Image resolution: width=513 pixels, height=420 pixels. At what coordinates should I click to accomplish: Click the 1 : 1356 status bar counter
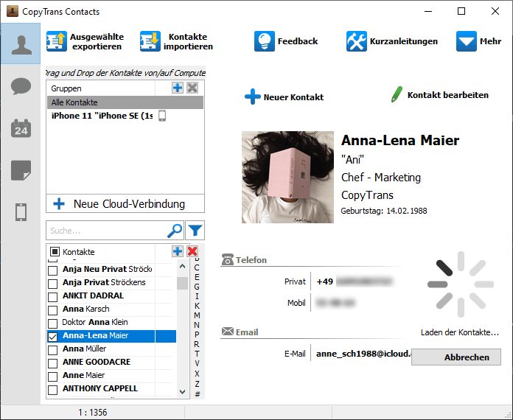93,413
